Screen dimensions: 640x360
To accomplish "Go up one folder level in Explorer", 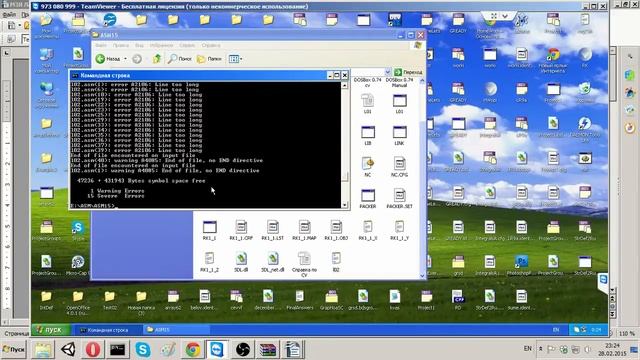I will [157, 59].
